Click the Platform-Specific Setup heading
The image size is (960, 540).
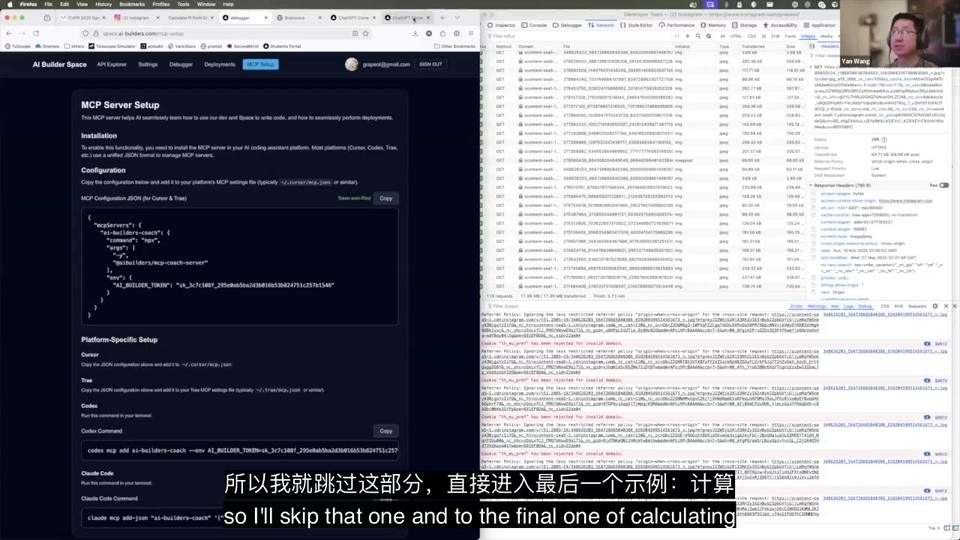tap(119, 340)
